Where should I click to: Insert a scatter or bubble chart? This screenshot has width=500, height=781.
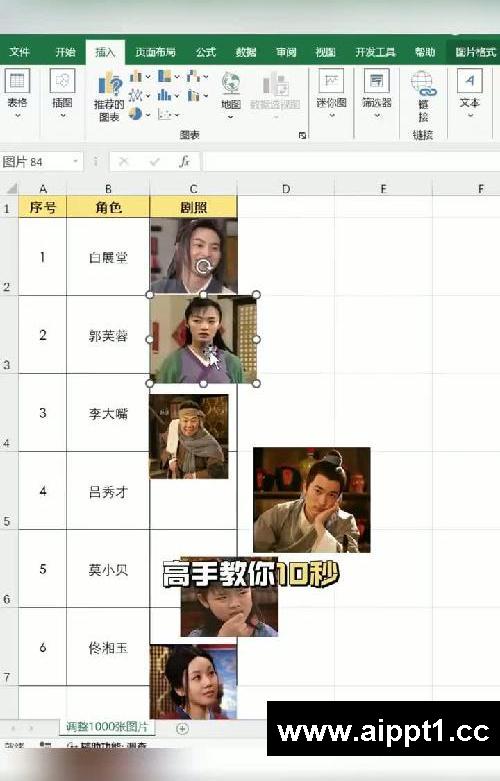(x=165, y=114)
